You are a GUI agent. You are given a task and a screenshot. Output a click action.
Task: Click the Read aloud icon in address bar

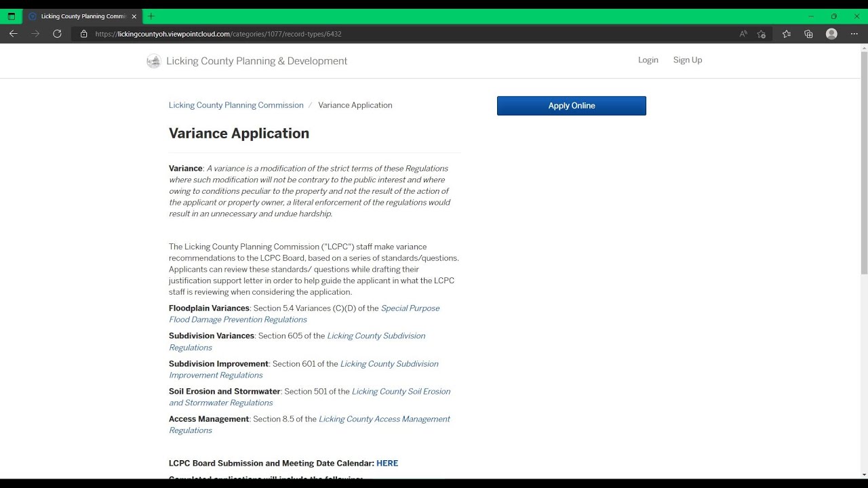(x=743, y=34)
